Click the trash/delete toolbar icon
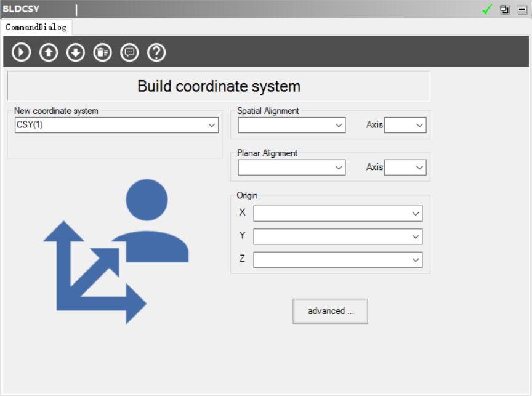The height and width of the screenshot is (396, 532). click(102, 52)
